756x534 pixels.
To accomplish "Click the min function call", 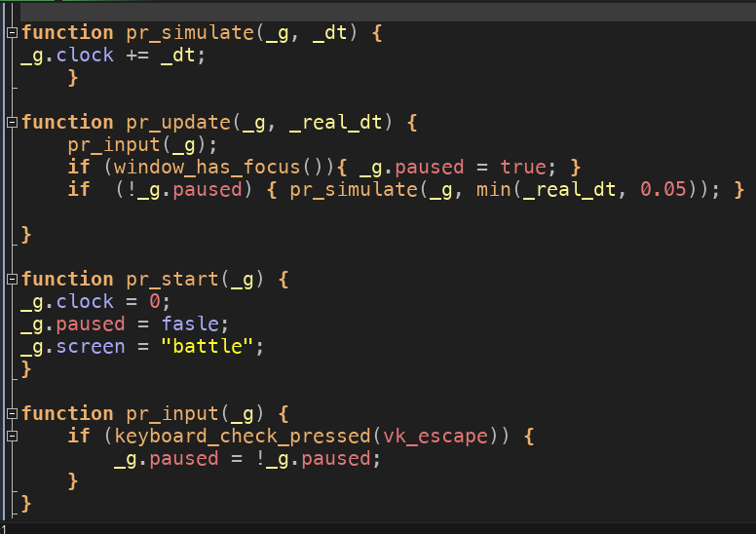I will coord(494,190).
